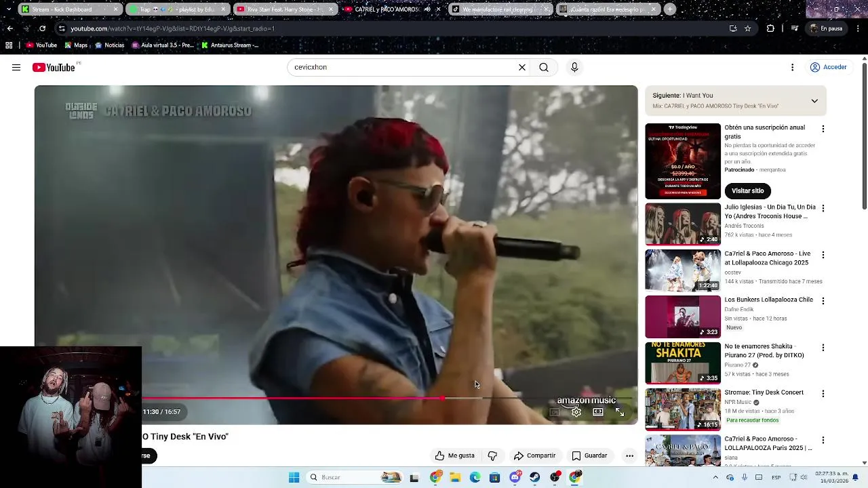Image resolution: width=868 pixels, height=488 pixels.
Task: Launch Steam from the taskbar
Action: (x=535, y=477)
